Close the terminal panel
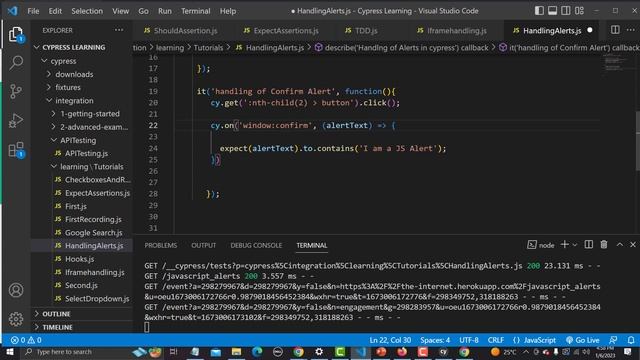Image resolution: width=640 pixels, height=360 pixels. tap(633, 244)
